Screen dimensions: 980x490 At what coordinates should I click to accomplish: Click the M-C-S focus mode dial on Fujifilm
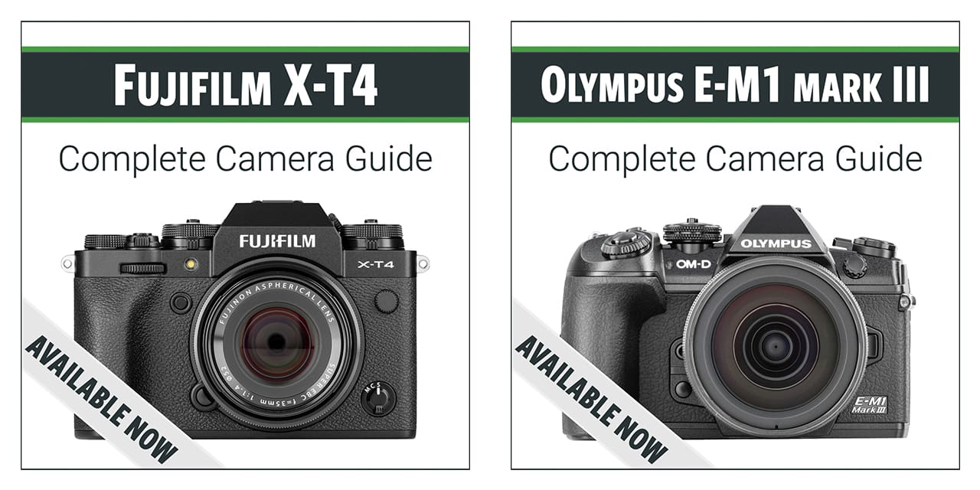(378, 398)
